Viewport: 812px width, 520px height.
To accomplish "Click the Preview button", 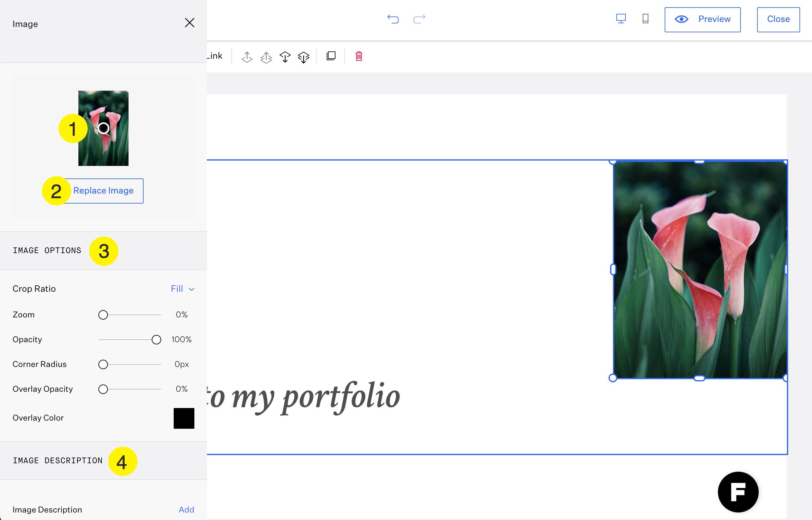I will point(702,19).
